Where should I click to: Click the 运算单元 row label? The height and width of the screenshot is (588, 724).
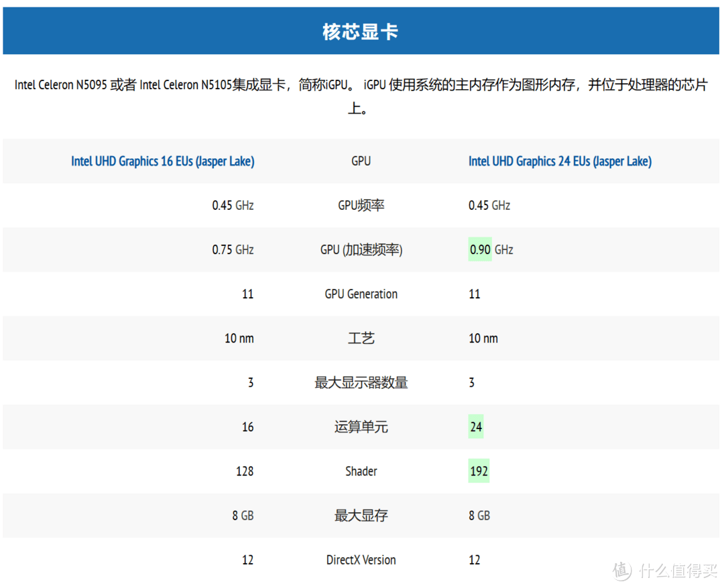(x=361, y=427)
